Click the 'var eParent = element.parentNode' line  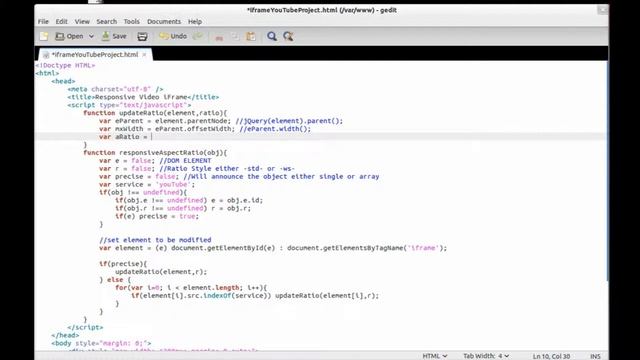click(x=221, y=121)
